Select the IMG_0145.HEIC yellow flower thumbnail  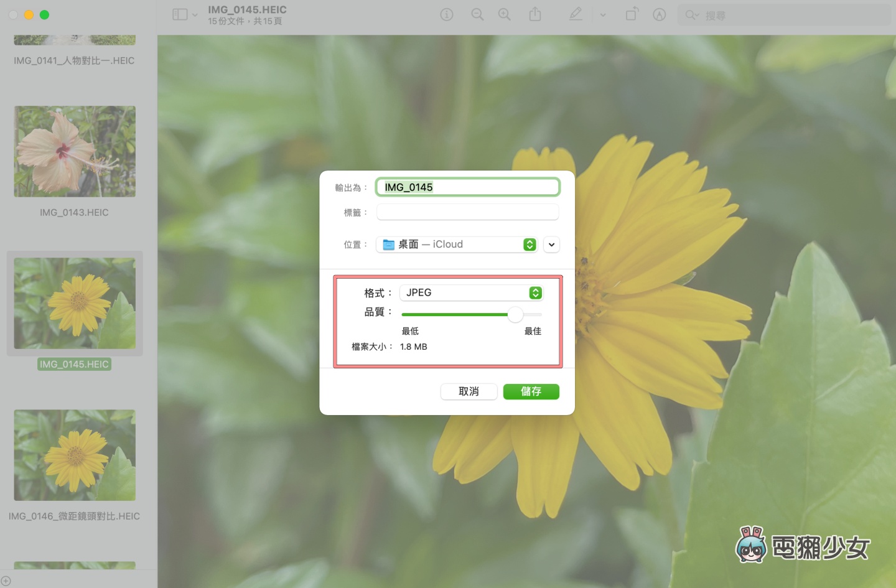coord(75,304)
